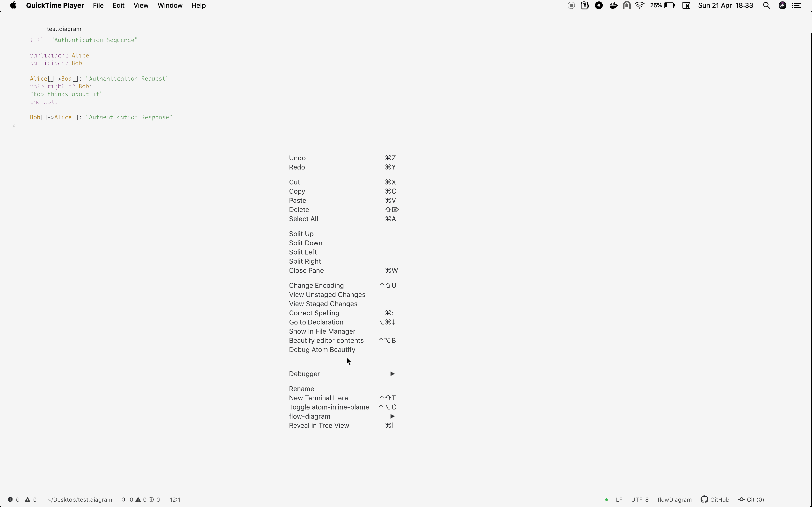Expand the Debugger submenu arrow

pyautogui.click(x=392, y=373)
